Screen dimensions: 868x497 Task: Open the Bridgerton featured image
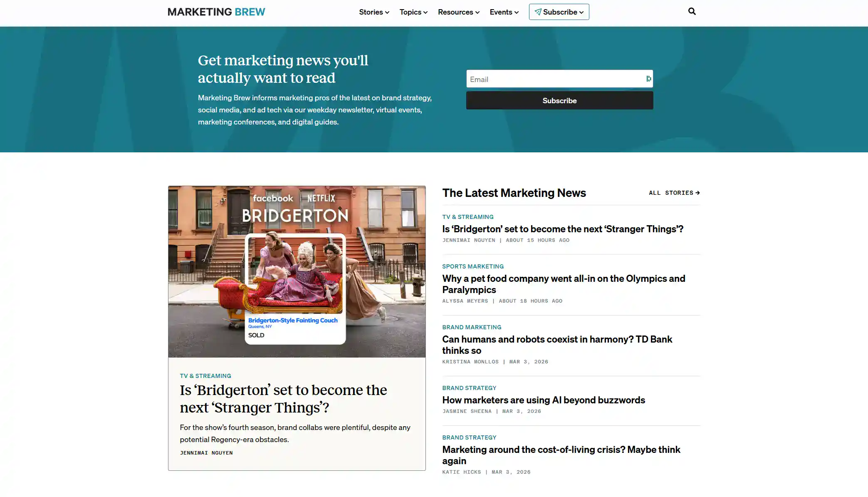(x=297, y=271)
